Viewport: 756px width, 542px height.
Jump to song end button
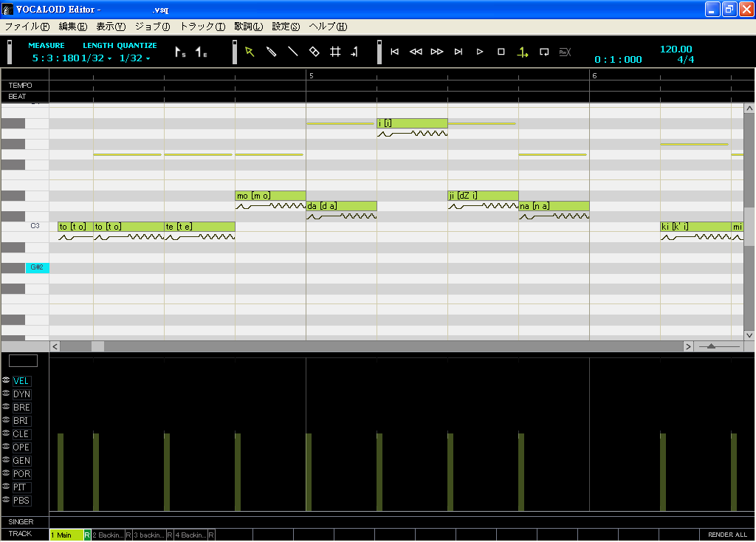coord(458,52)
